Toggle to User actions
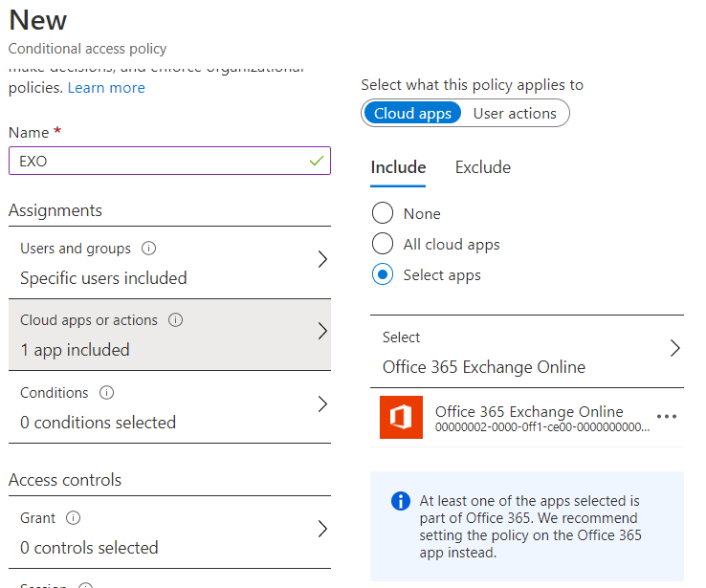Image resolution: width=706 pixels, height=588 pixels. (515, 113)
